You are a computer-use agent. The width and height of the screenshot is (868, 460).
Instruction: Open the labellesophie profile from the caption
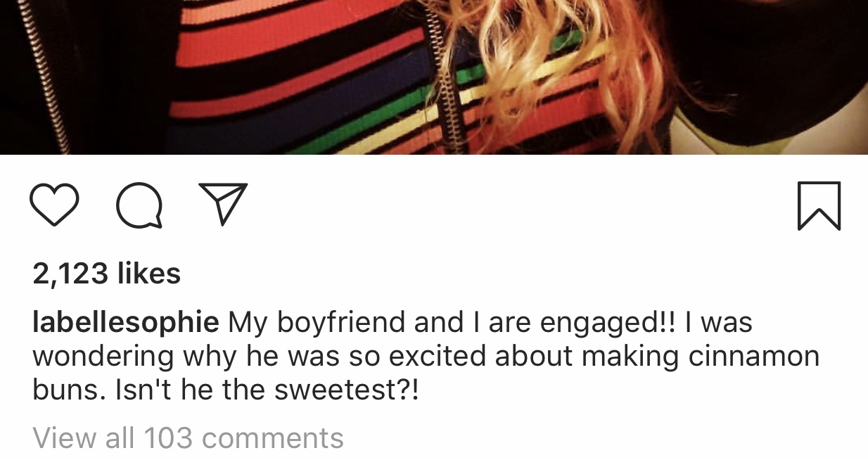(x=126, y=322)
